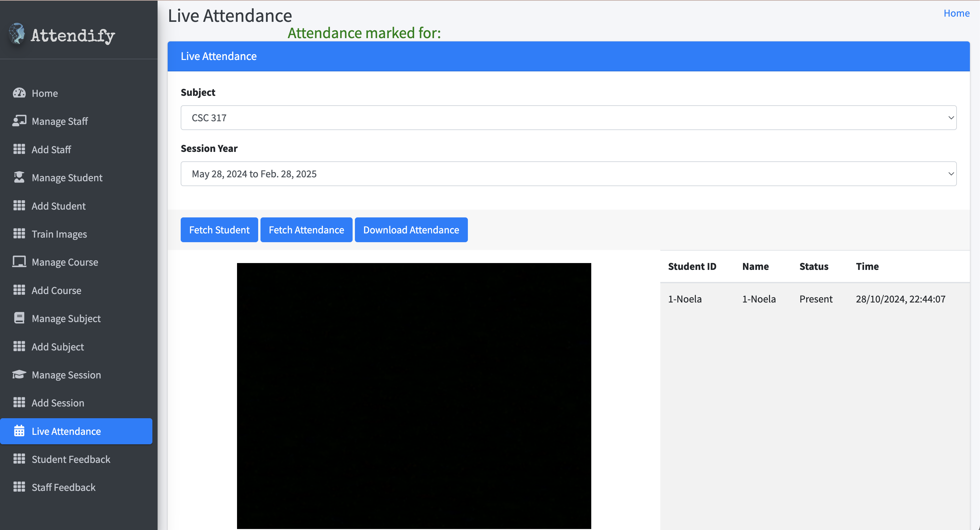Click the Manage Session graduation cap icon
The height and width of the screenshot is (530, 980).
tap(19, 375)
